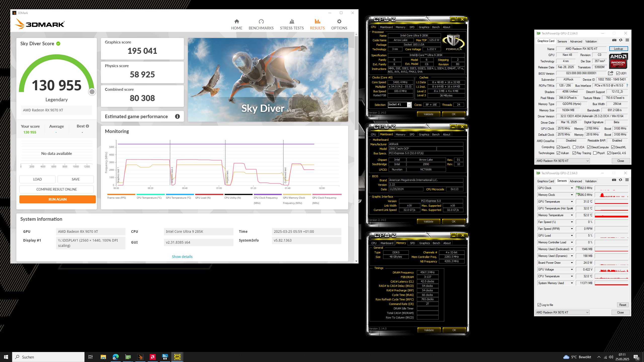This screenshot has height=362, width=644.
Task: Expand the GPU Voltage sensor dropdown
Action: 572,269
